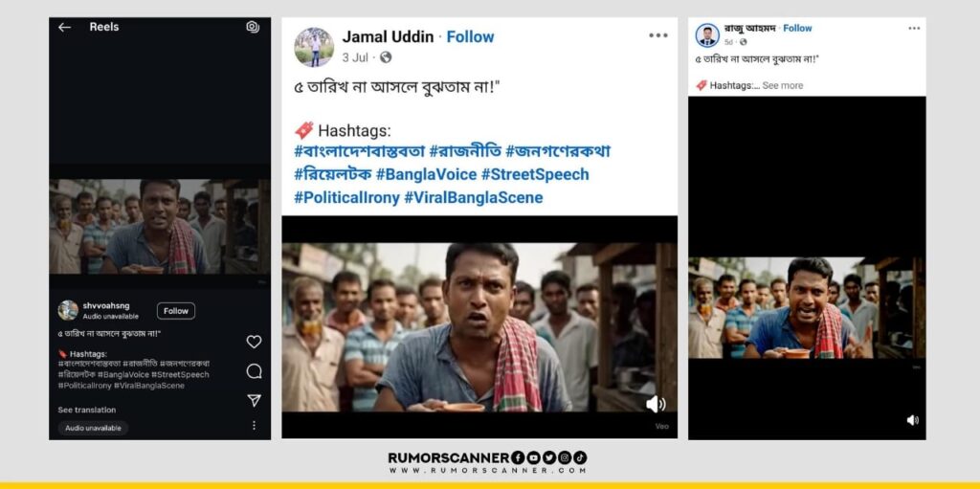Toggle sound on Jamal Uddin video

click(x=656, y=405)
